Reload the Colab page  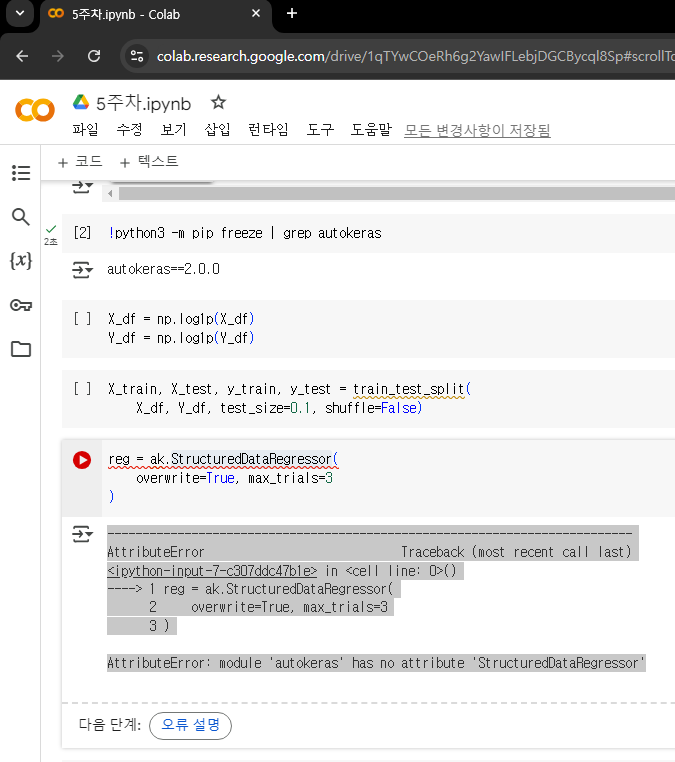pos(94,56)
